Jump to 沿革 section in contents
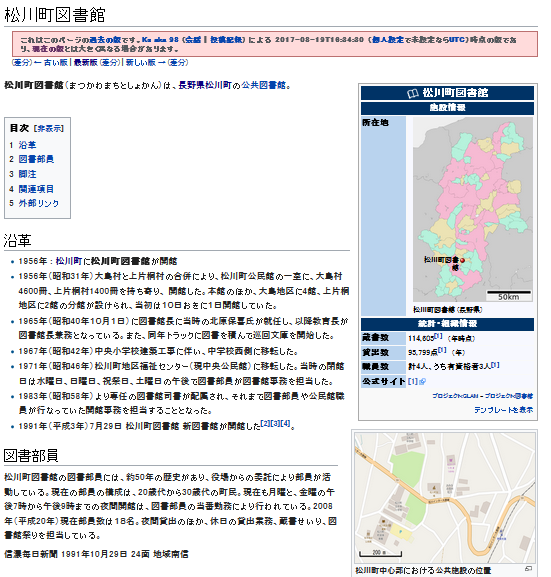The image size is (551, 577). coord(27,145)
